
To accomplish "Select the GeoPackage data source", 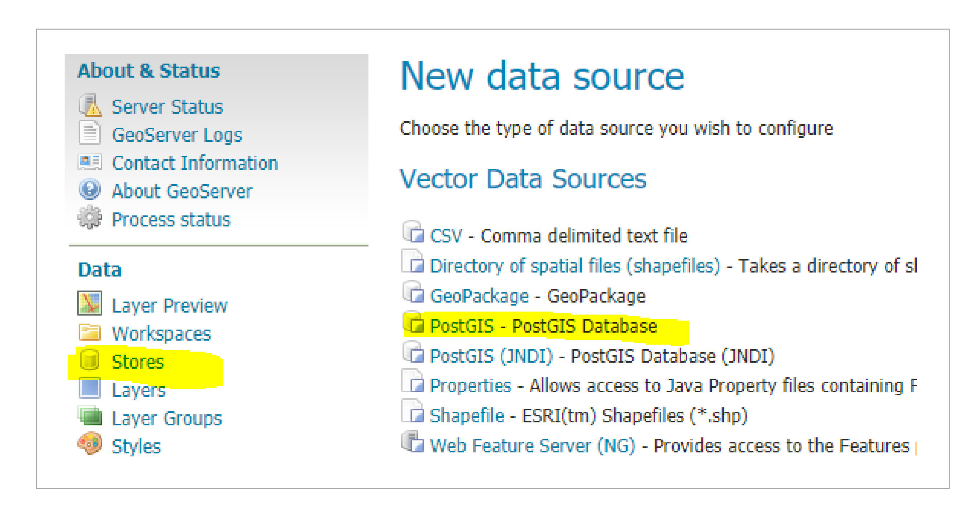I will pyautogui.click(x=479, y=296).
